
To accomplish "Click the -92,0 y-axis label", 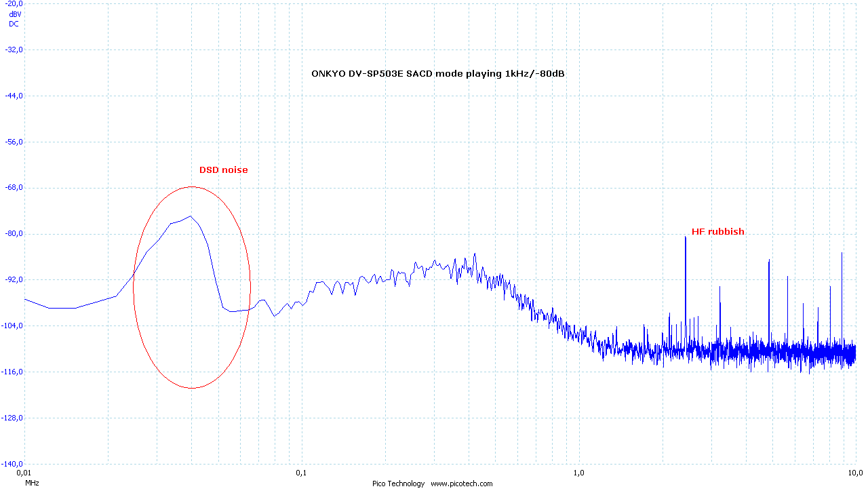I will click(14, 279).
